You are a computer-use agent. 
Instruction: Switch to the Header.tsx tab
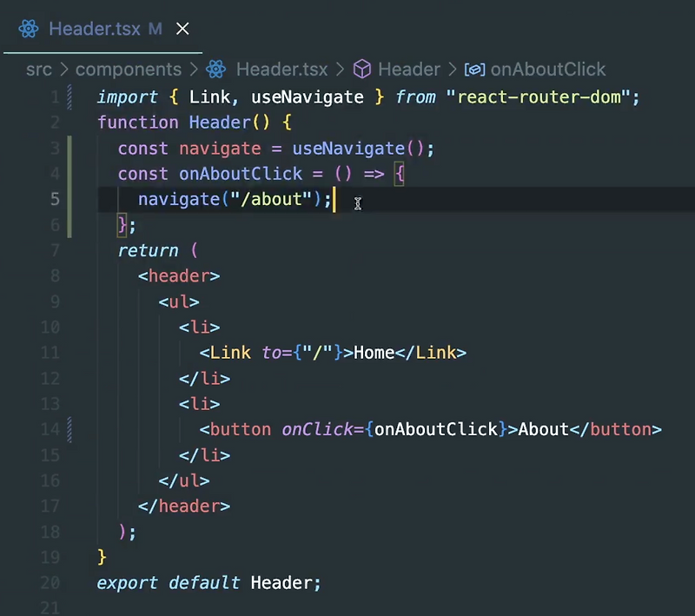click(x=94, y=28)
